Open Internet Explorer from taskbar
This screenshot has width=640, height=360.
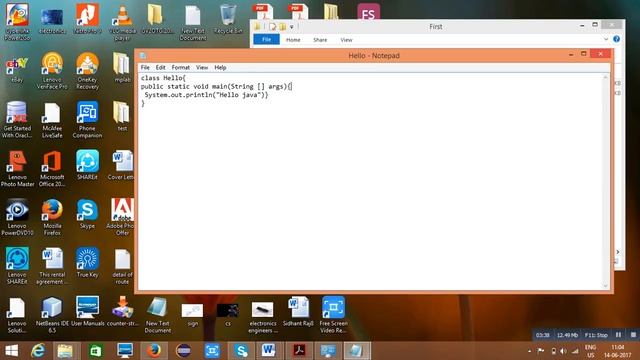[x=38, y=351]
